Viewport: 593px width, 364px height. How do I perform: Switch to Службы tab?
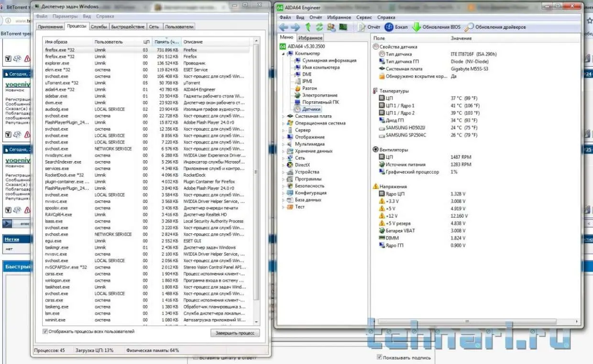coord(99,27)
